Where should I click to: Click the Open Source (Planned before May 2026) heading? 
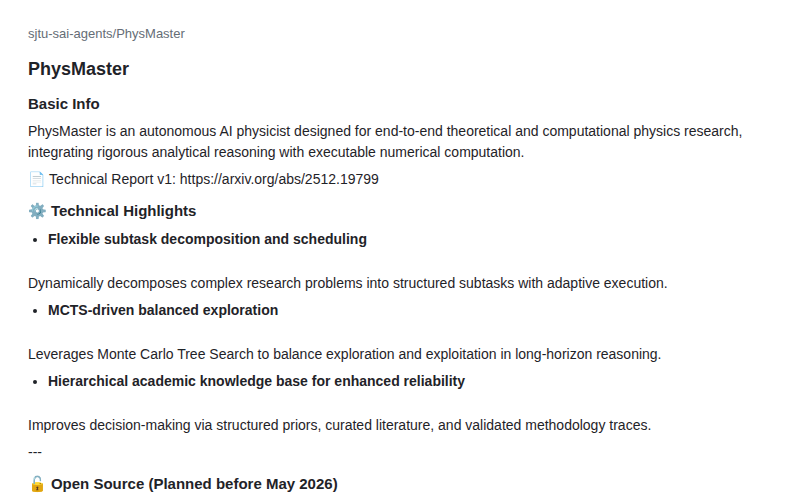coord(194,484)
